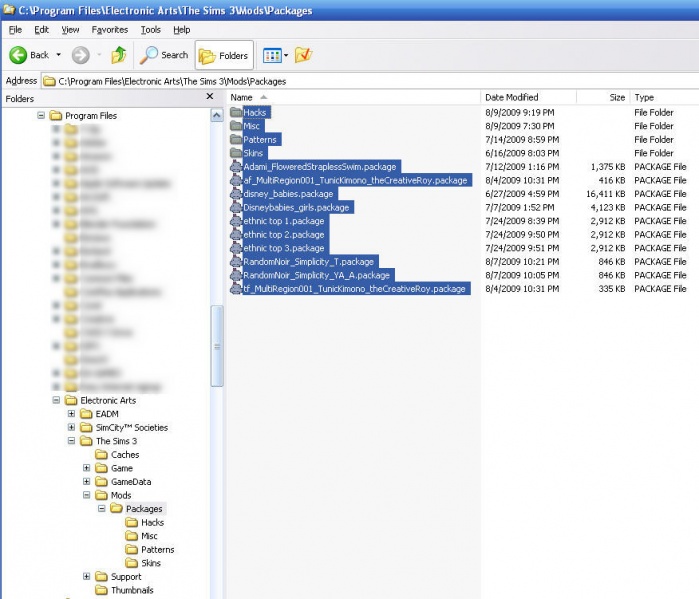
Task: Click the folder tree scrollbar thumb
Action: pyautogui.click(x=217, y=346)
